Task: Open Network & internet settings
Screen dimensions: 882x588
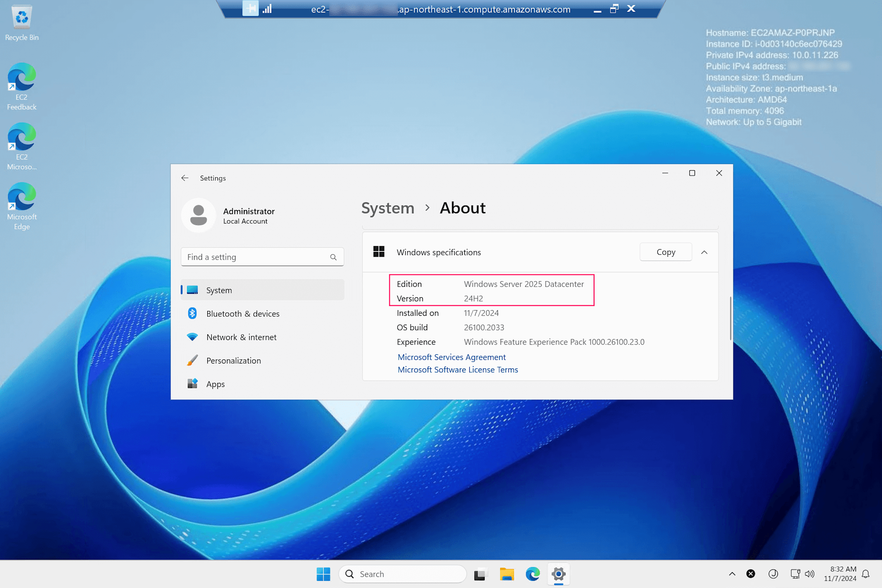Action: (262, 337)
